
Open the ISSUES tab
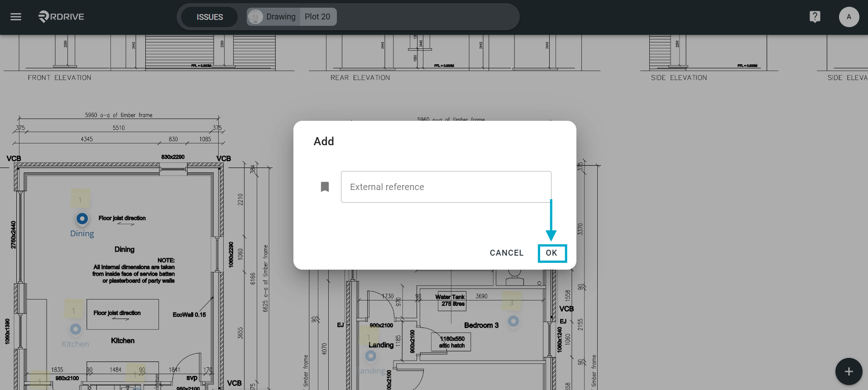(x=210, y=17)
